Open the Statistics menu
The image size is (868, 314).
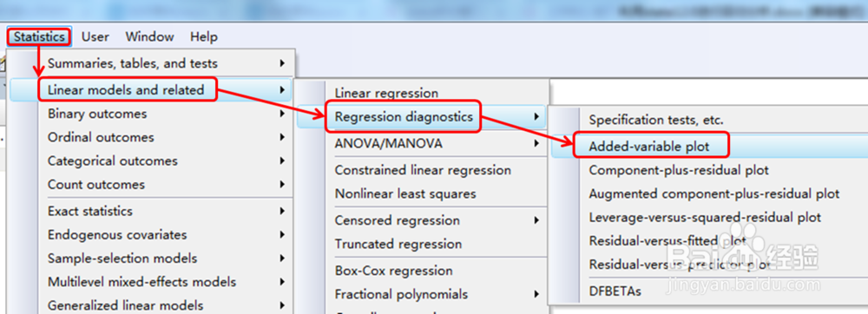click(x=39, y=37)
